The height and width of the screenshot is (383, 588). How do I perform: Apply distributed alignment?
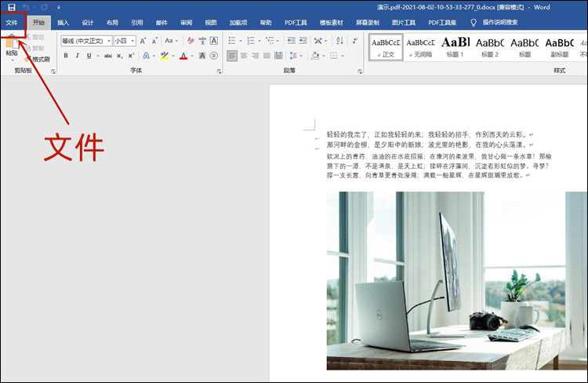tap(278, 56)
